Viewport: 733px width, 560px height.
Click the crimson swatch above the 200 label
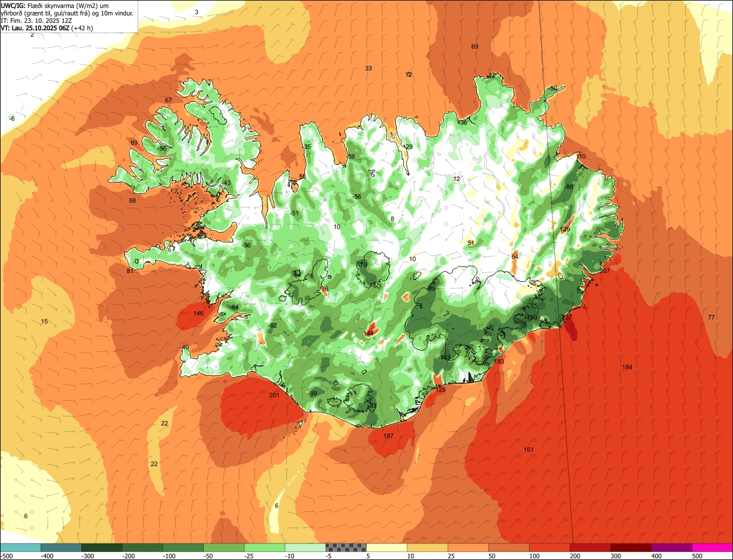pyautogui.click(x=590, y=547)
